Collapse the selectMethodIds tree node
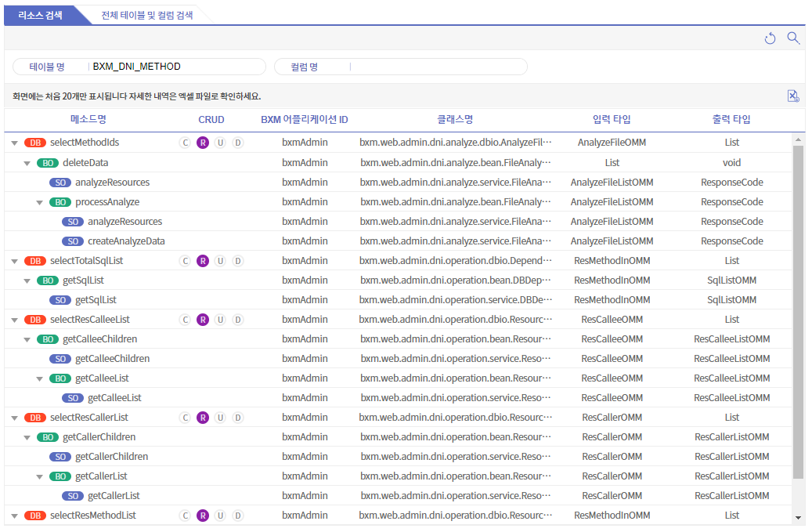This screenshot has height=532, width=812. tap(15, 143)
